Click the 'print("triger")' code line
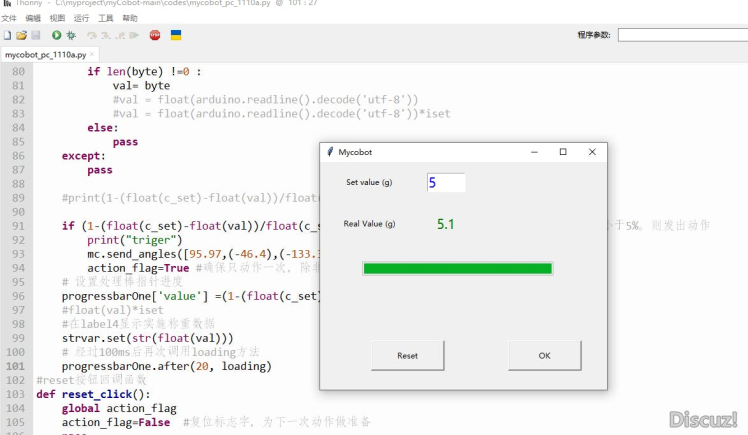Viewport: 748px width, 435px height. coord(135,240)
